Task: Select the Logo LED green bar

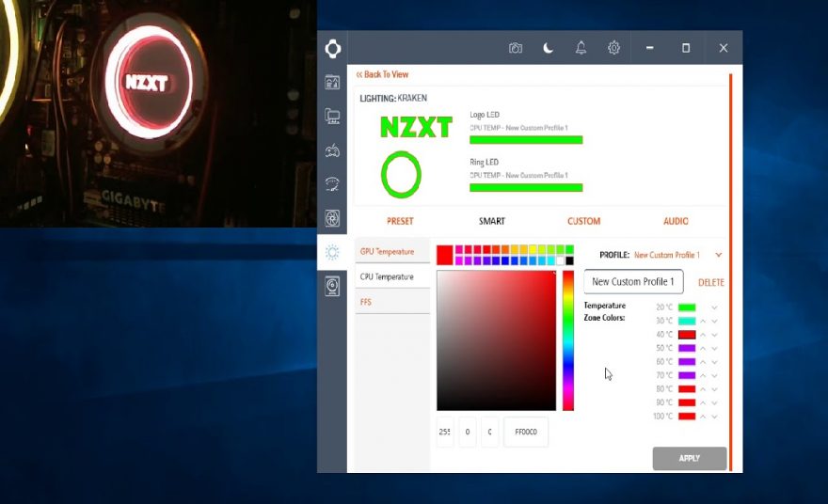Action: point(526,140)
